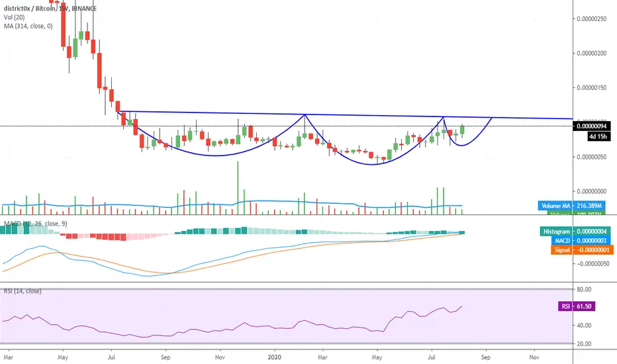Click the 80.00 RSI axis tick
Screen dimensions: 617x364
[x=584, y=289]
